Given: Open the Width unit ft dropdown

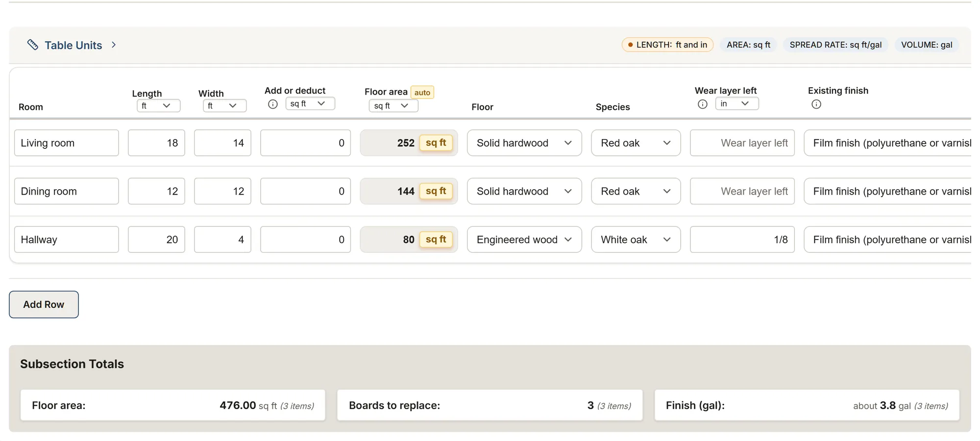Looking at the screenshot, I should [x=224, y=105].
